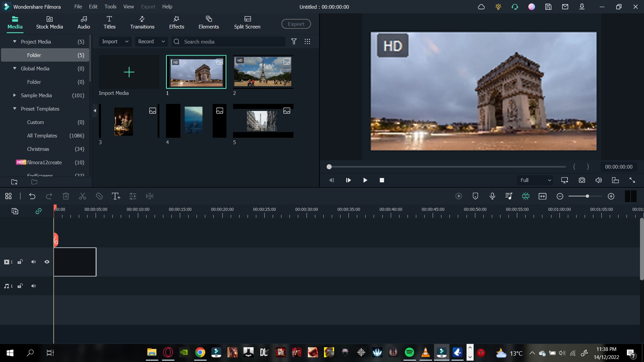Toggle lock on audio track 1

click(20, 286)
